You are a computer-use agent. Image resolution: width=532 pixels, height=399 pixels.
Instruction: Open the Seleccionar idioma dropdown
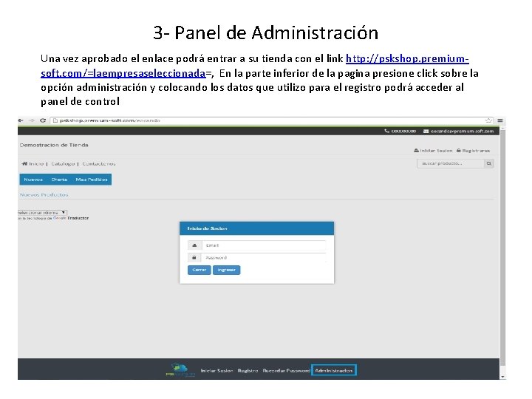pos(42,212)
